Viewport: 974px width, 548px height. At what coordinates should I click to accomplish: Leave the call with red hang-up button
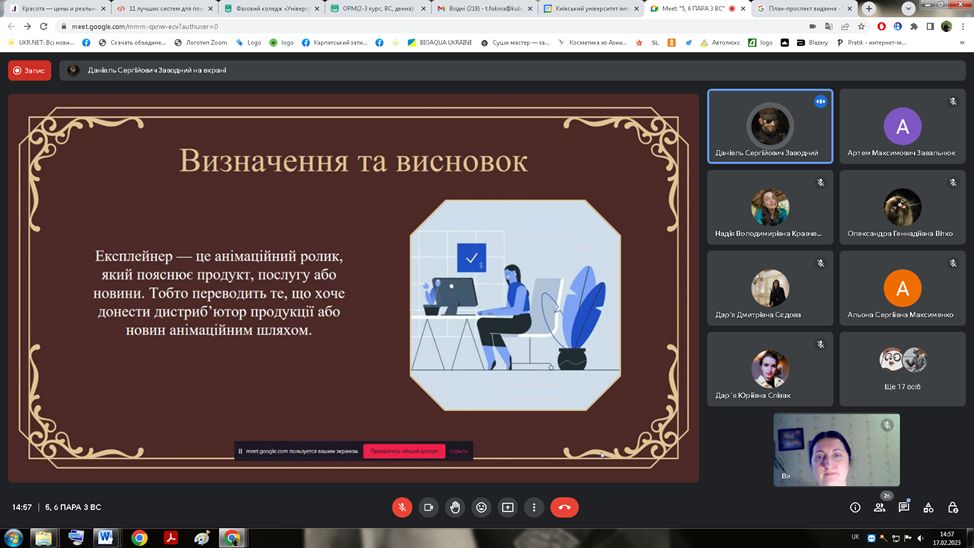pyautogui.click(x=564, y=507)
